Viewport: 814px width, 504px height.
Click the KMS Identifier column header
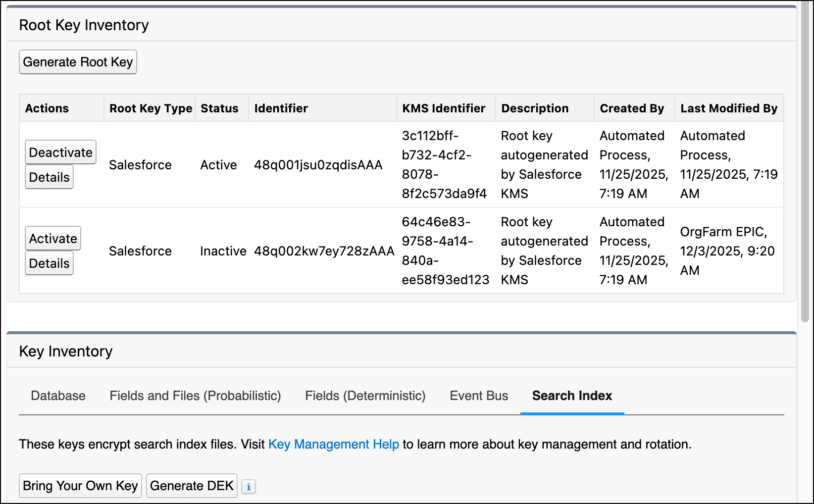[446, 108]
